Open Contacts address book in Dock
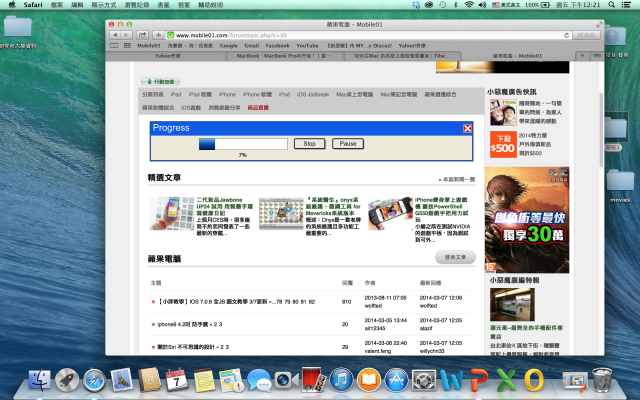 [149, 380]
